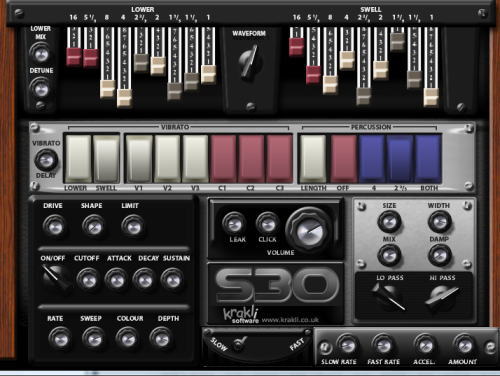The image size is (500, 376).
Task: Click the reverb Damp knob
Action: 439,255
